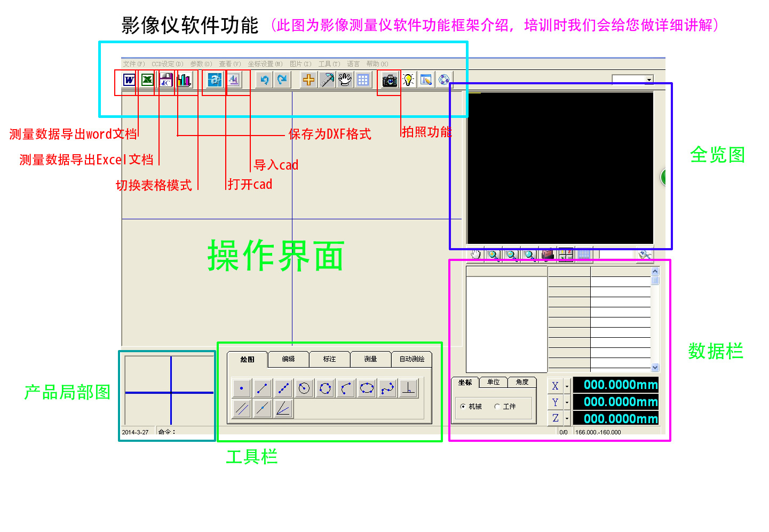Redo the action arrow icon

(282, 80)
